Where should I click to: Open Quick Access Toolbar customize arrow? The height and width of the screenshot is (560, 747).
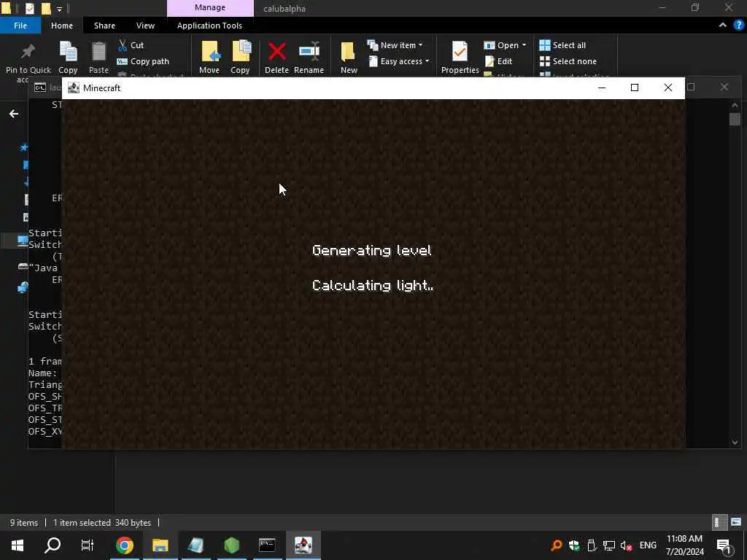(x=60, y=9)
